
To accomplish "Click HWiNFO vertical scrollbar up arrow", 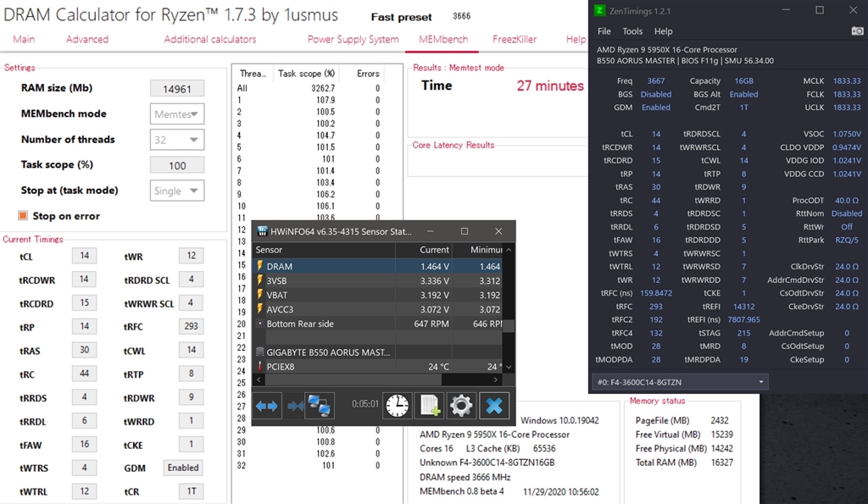I will (x=509, y=250).
